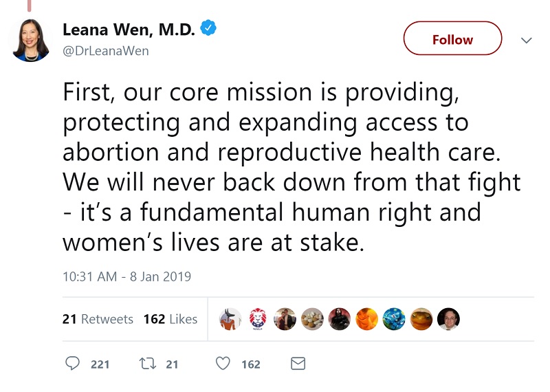Open the orange frog liker avatar
Screen dimensions: 550x392
coord(421,319)
